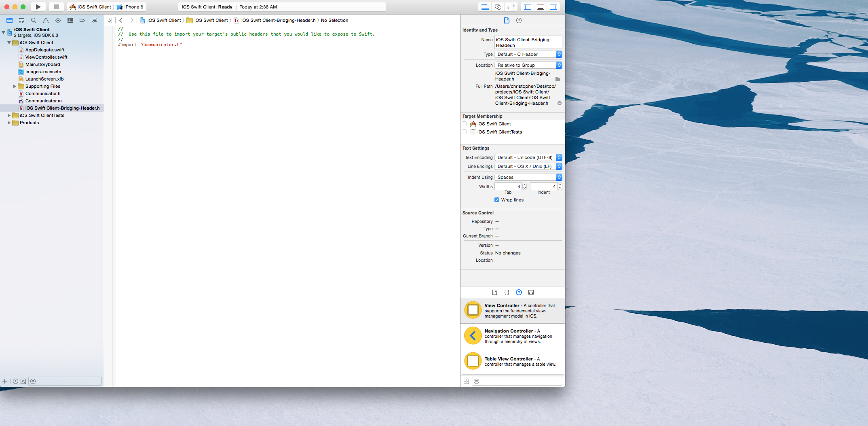
Task: Open the Issue navigator
Action: pos(46,20)
